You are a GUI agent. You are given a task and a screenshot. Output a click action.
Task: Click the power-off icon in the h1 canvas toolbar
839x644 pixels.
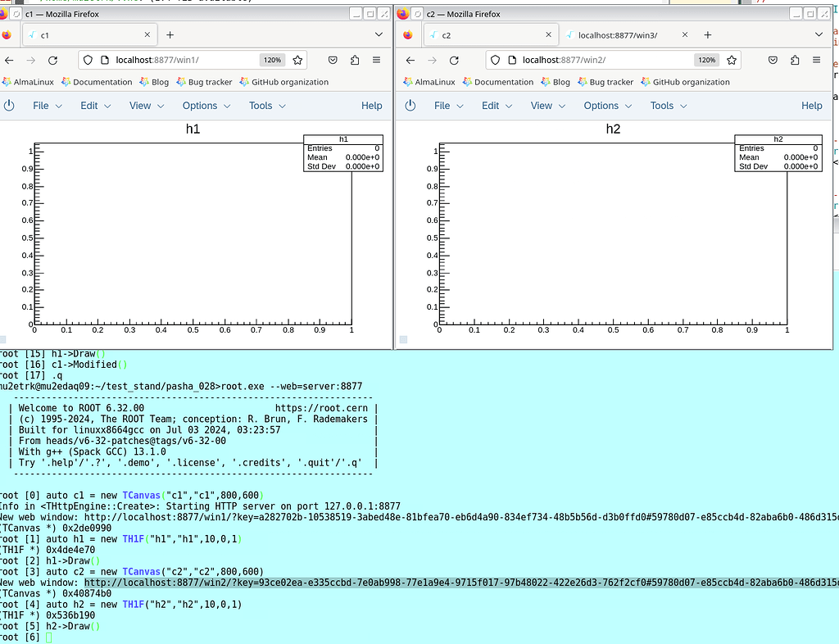(x=10, y=105)
